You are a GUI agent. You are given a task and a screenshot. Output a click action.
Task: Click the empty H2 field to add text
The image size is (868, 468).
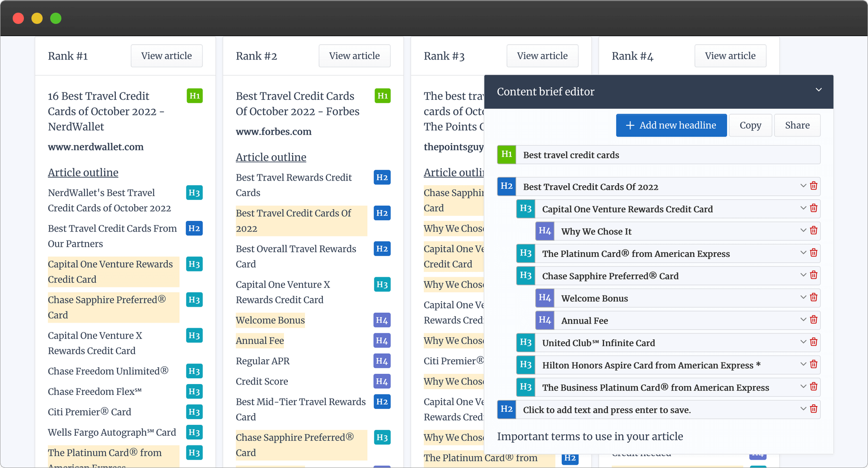click(656, 409)
